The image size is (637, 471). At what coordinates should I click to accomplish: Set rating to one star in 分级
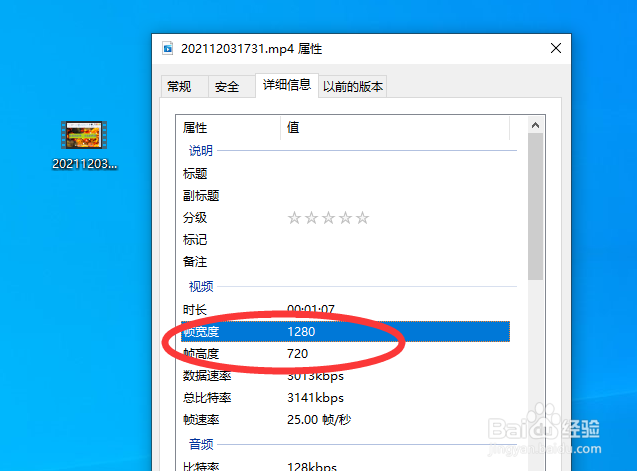click(x=294, y=218)
